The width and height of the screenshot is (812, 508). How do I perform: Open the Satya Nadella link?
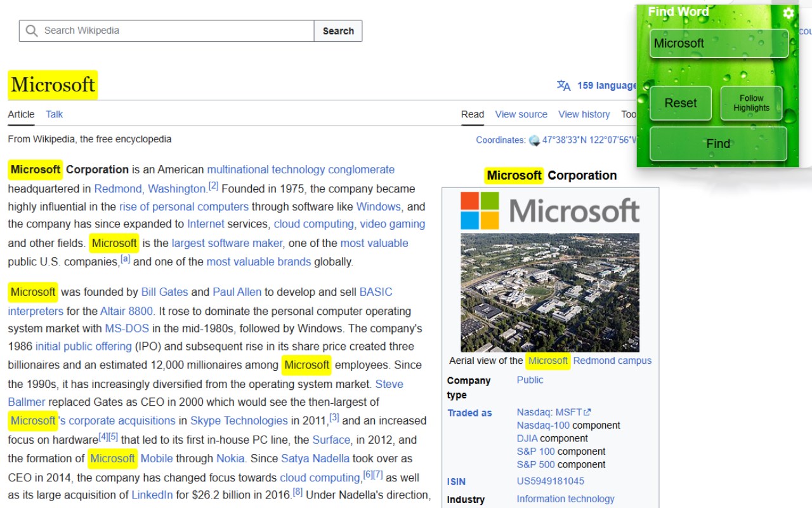click(x=315, y=458)
